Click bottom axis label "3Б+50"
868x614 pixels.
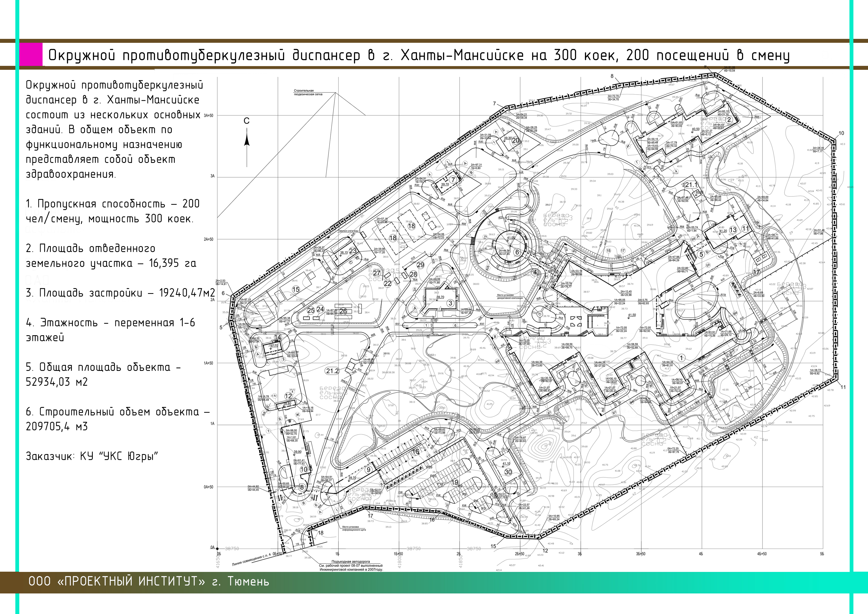[640, 554]
